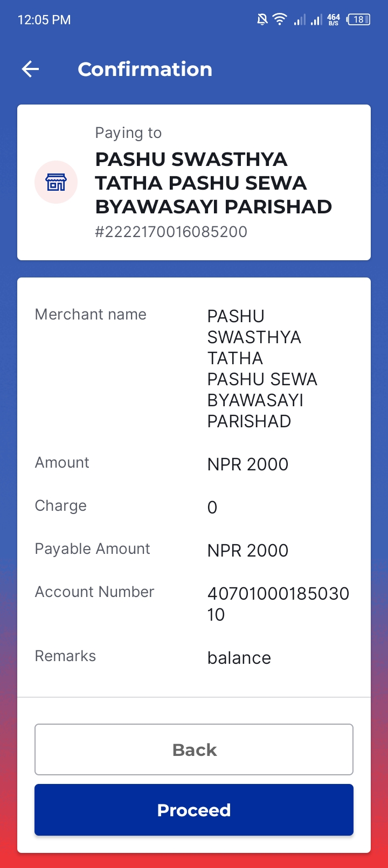Viewport: 388px width, 868px height.
Task: Click the Proceed button
Action: pos(194,810)
